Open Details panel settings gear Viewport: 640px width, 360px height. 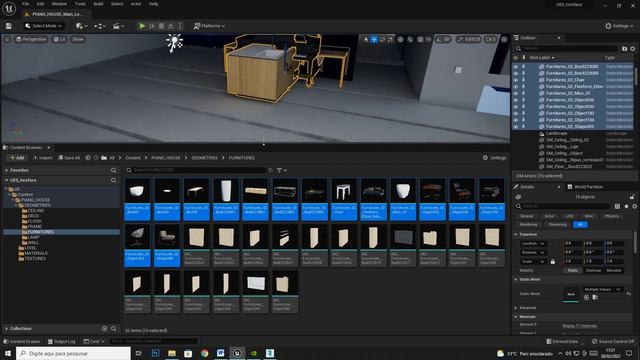coord(634,207)
